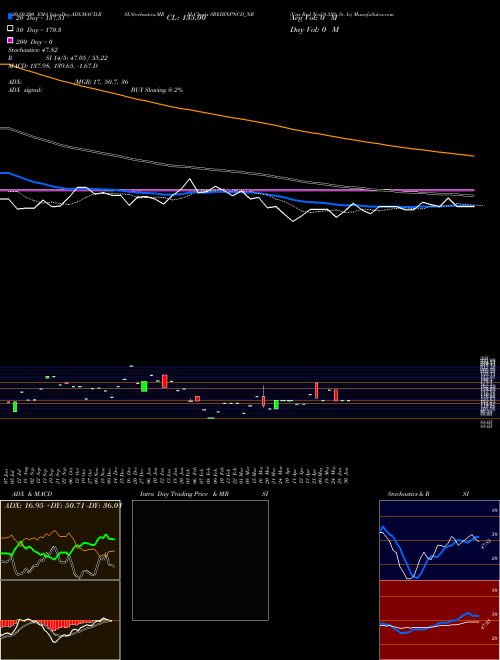Screen dimensions: 500x660
Task: Click the MACD values line
Action: [x=53, y=66]
